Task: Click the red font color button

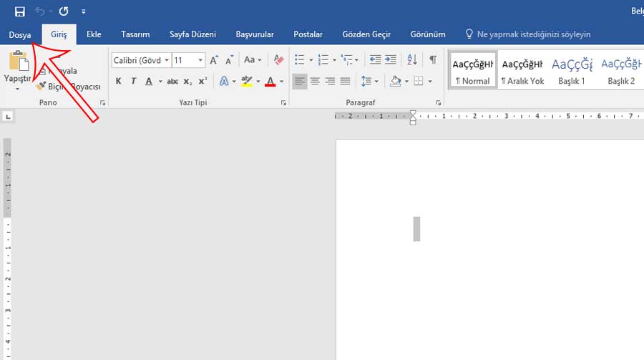Action: click(x=270, y=82)
